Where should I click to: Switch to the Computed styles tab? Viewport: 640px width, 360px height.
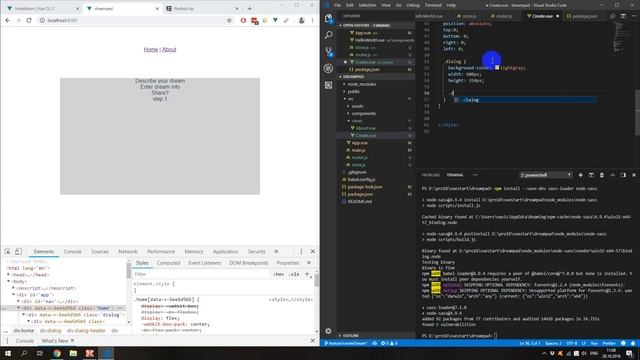point(168,263)
